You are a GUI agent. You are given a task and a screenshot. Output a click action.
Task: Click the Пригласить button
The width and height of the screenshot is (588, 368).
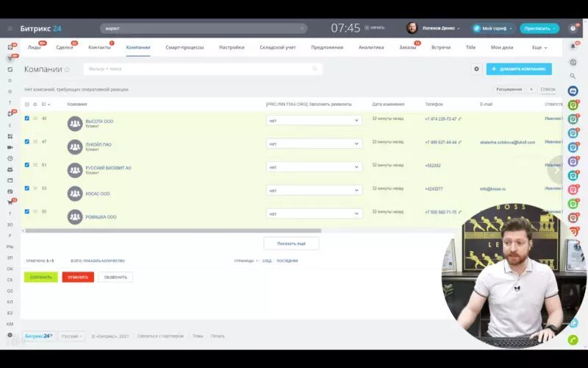(x=539, y=28)
